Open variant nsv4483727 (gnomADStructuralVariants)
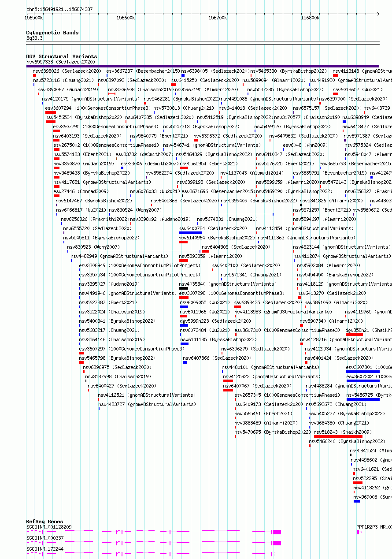The image size is (392, 559). pyautogui.click(x=147, y=404)
